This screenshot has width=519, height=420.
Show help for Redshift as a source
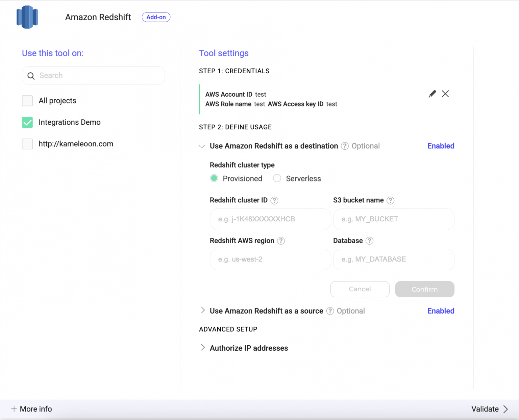click(330, 311)
